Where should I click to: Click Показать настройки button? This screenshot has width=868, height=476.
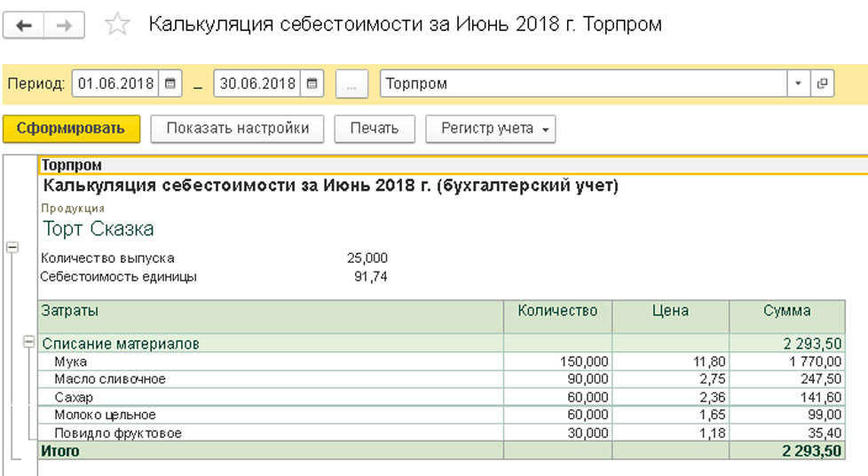237,129
